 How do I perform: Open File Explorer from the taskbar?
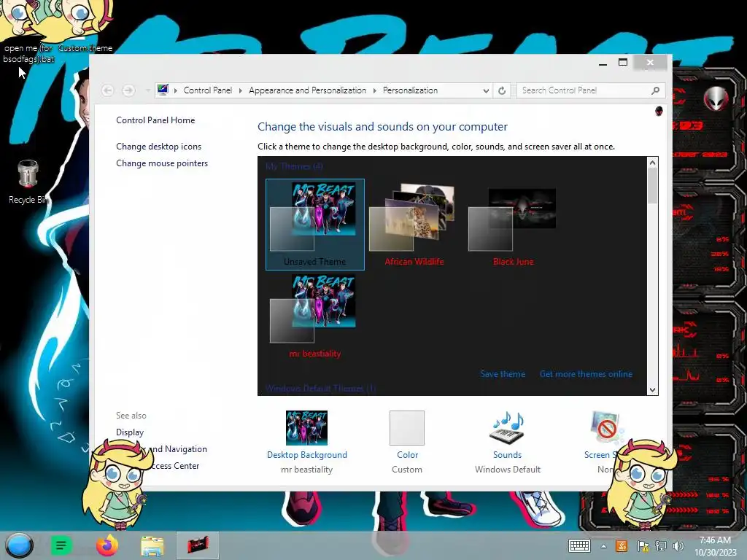(x=152, y=545)
